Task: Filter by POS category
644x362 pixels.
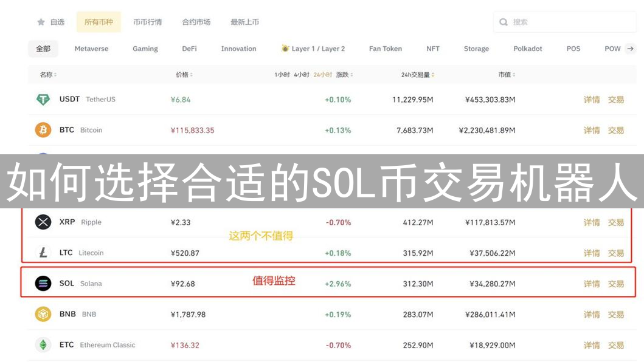Action: 573,49
